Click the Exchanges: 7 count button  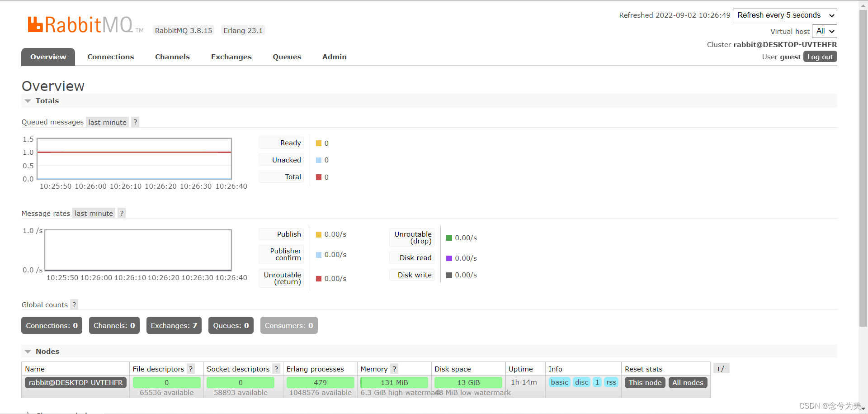coord(174,325)
